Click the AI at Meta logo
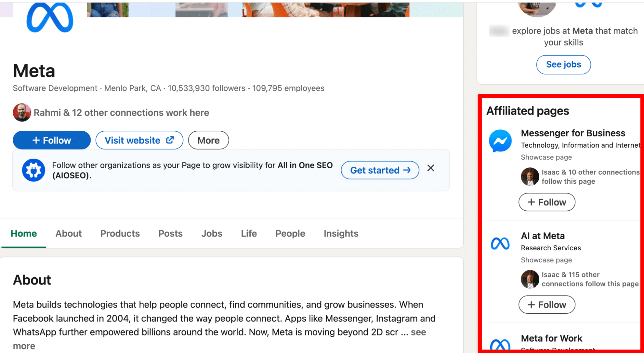644x353 pixels. (500, 244)
